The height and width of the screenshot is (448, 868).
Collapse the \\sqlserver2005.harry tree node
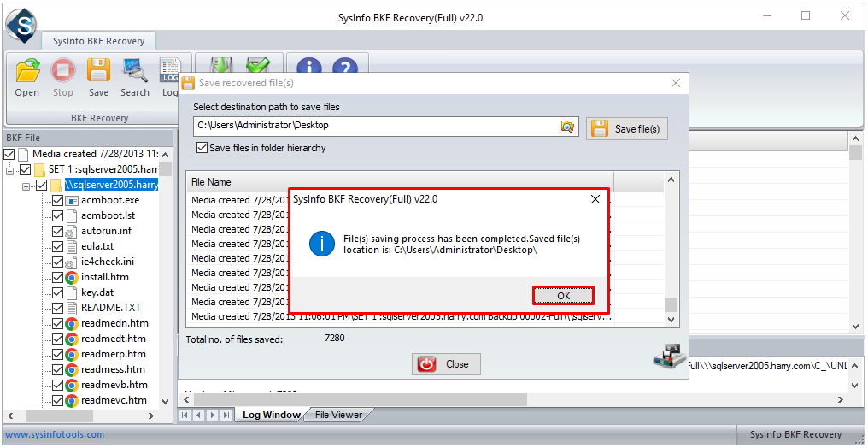tap(26, 186)
